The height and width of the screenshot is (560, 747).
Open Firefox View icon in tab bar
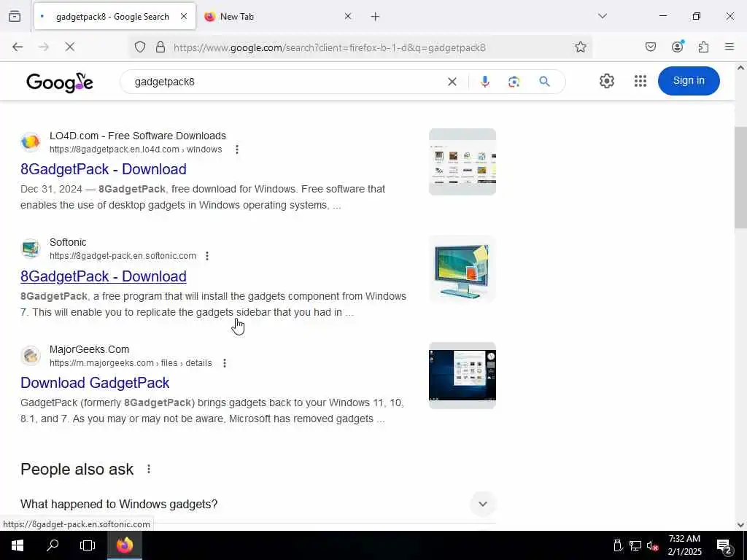pyautogui.click(x=15, y=16)
